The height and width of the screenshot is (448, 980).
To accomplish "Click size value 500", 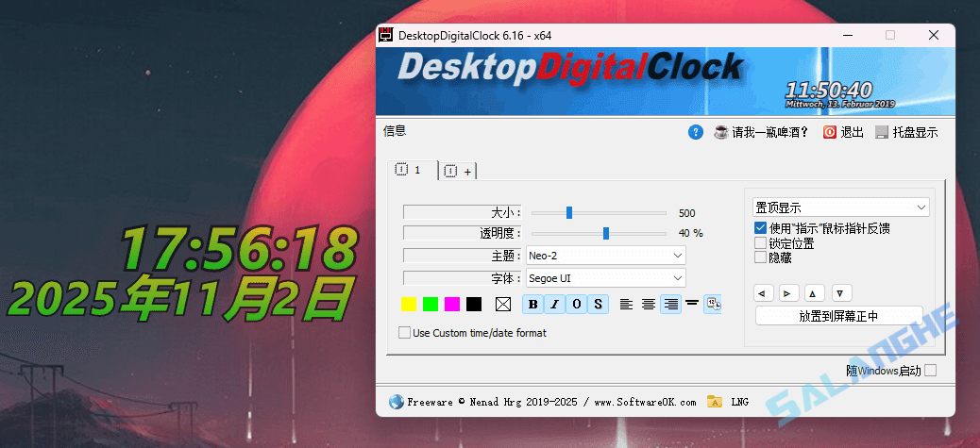I will tap(687, 213).
